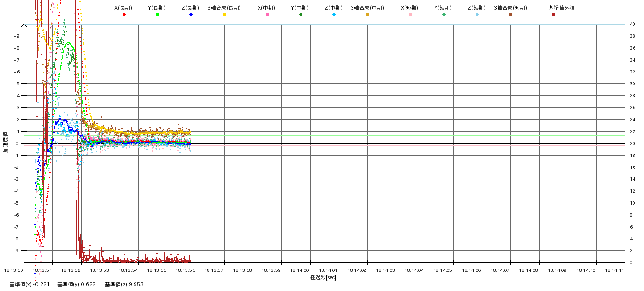644x291 pixels.
Task: Click the 18:14:00 time axis tick label
Action: (310, 270)
